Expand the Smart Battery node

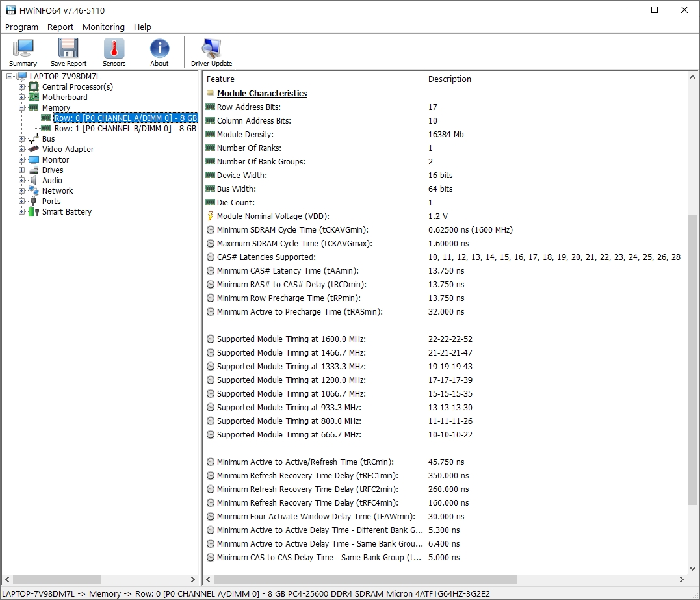click(22, 211)
